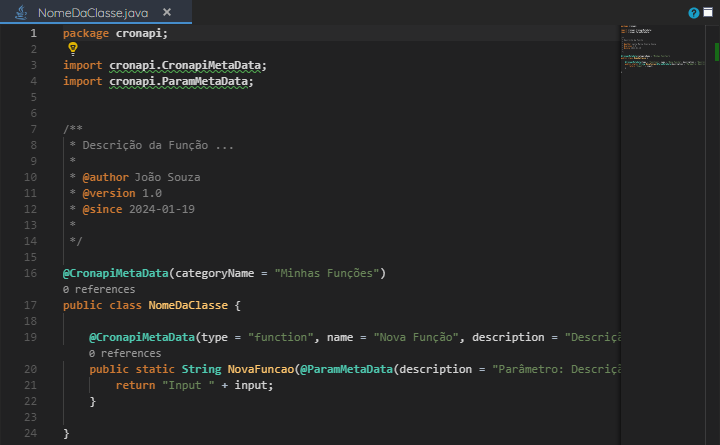Click "String" return type on line 20
This screenshot has height=445, width=720.
[x=202, y=369]
